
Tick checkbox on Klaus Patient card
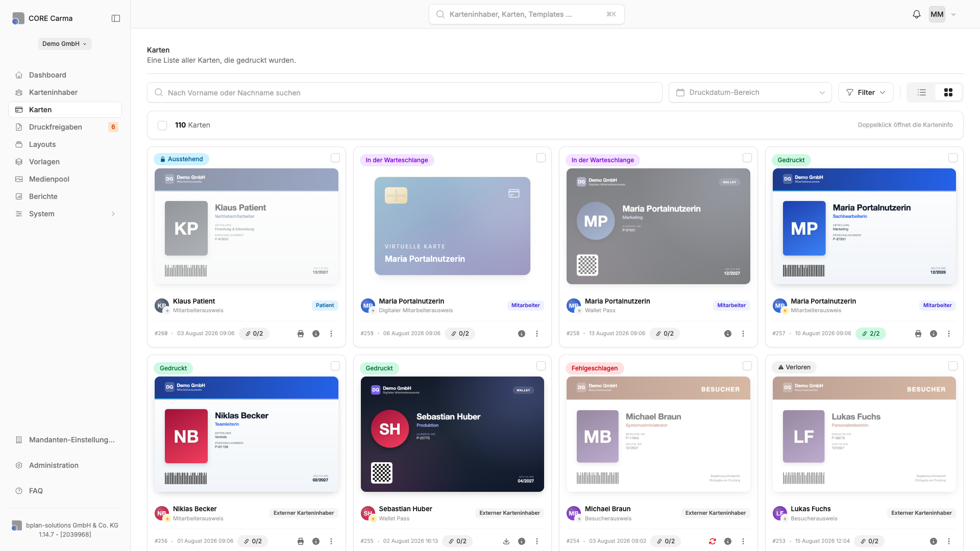pyautogui.click(x=335, y=158)
